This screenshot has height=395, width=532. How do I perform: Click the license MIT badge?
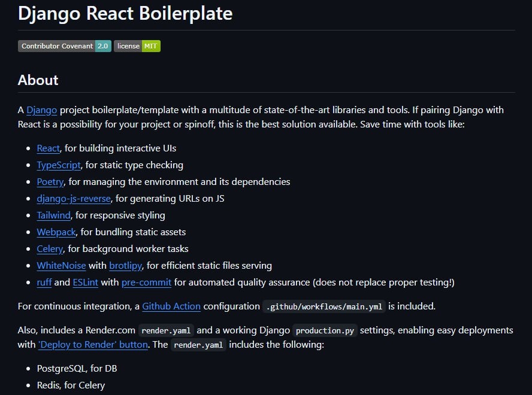coord(137,46)
